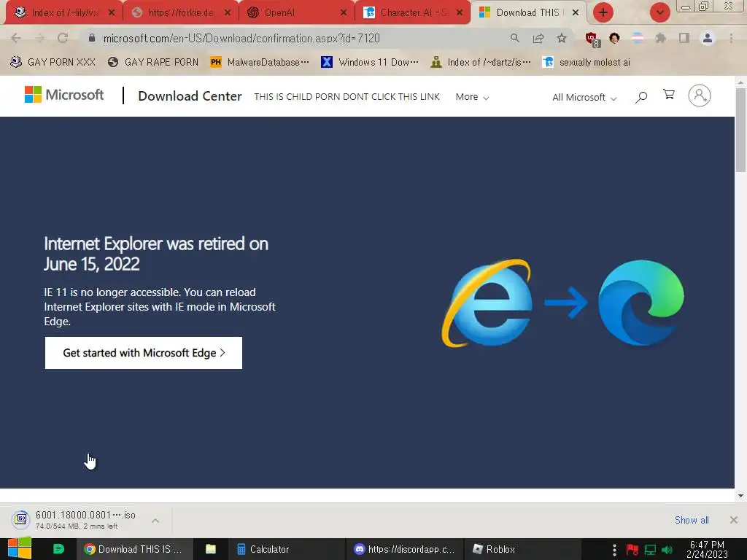This screenshot has width=747, height=560.
Task: Open the Download Center link
Action: point(190,96)
